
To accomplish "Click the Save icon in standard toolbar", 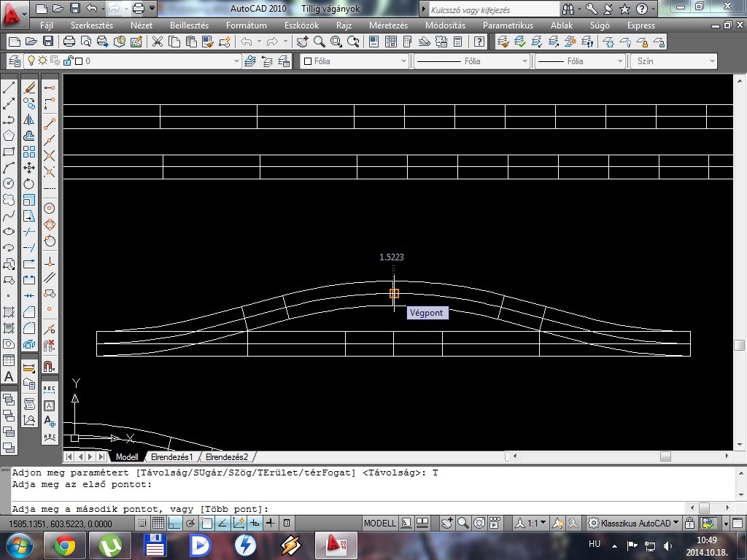I will click(47, 42).
